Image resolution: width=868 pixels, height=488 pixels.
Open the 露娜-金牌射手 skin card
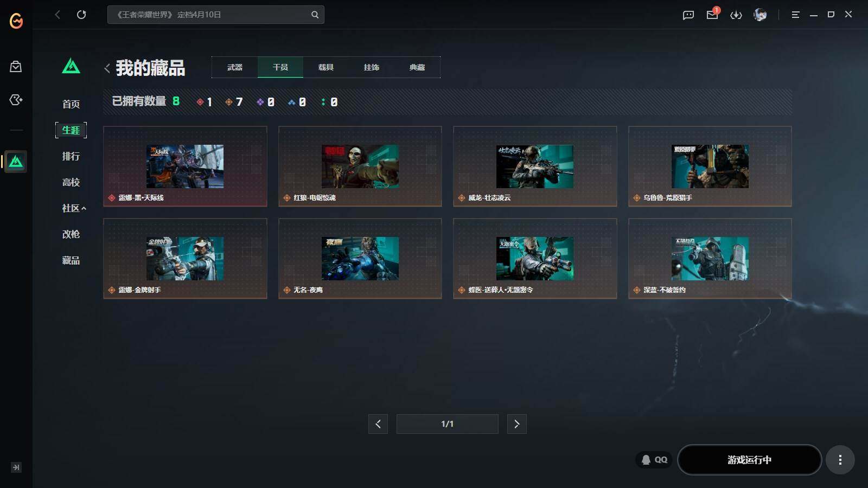[185, 259]
